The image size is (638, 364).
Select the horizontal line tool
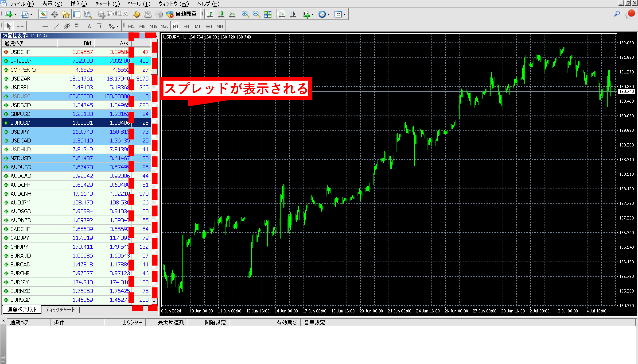coord(45,26)
